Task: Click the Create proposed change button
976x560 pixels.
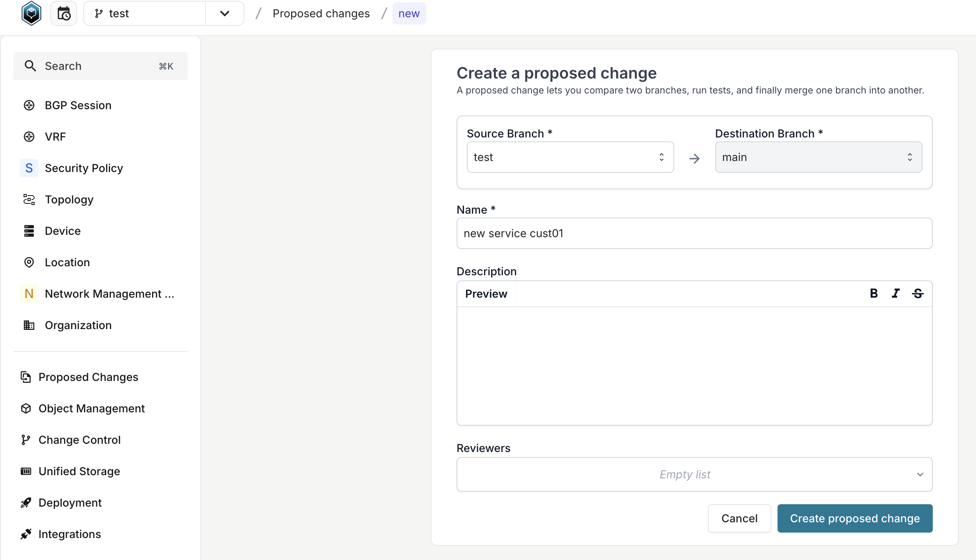Action: coord(855,518)
